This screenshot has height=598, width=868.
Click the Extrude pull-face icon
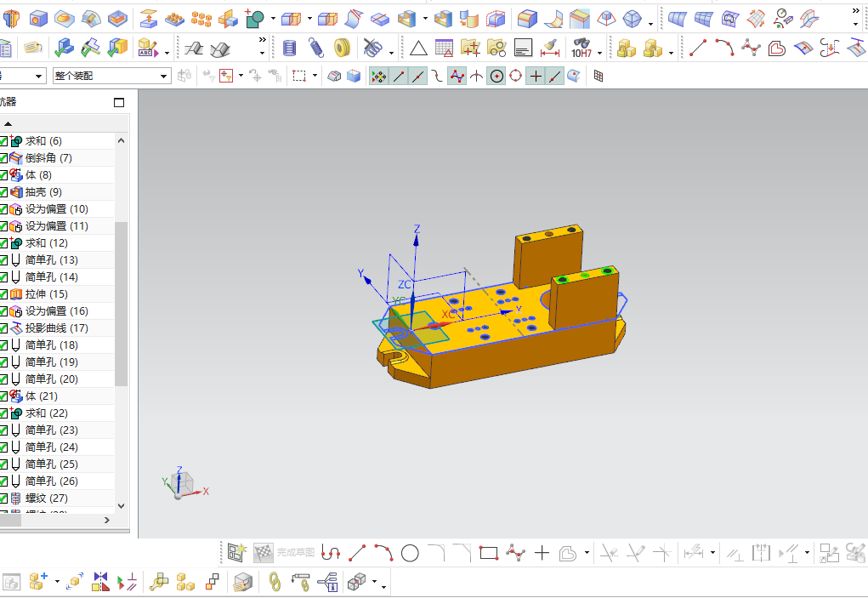coord(148,19)
